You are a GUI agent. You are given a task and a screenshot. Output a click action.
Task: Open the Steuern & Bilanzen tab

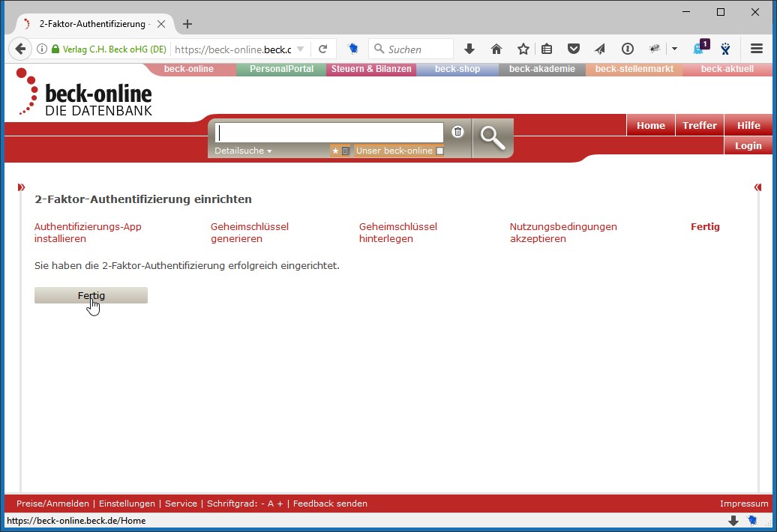click(x=371, y=69)
